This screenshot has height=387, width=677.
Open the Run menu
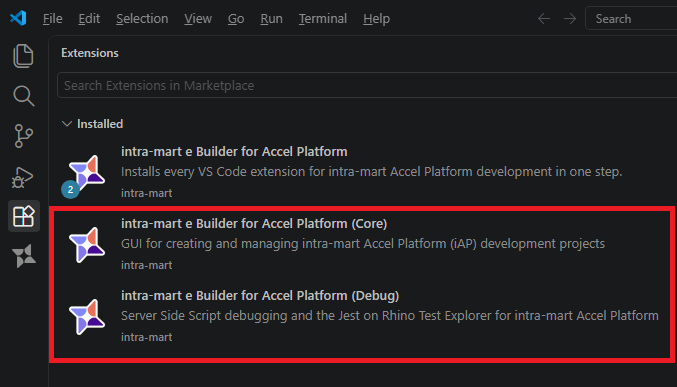[x=271, y=19]
